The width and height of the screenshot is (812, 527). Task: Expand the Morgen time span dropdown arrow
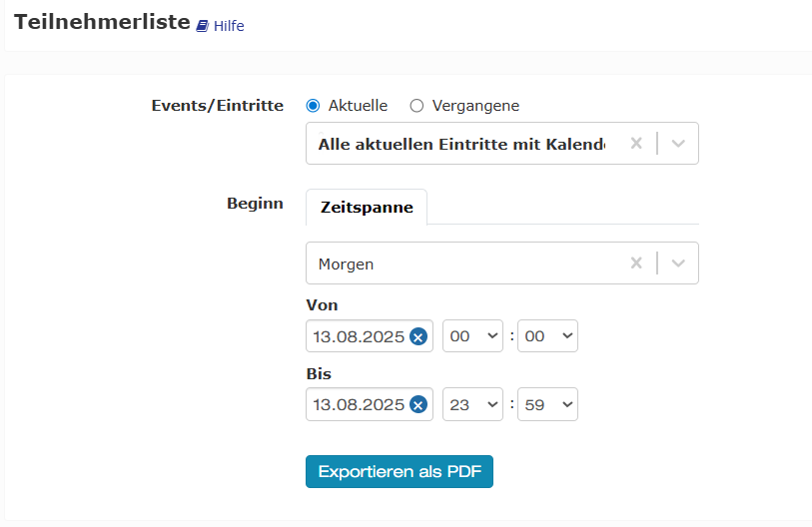678,263
